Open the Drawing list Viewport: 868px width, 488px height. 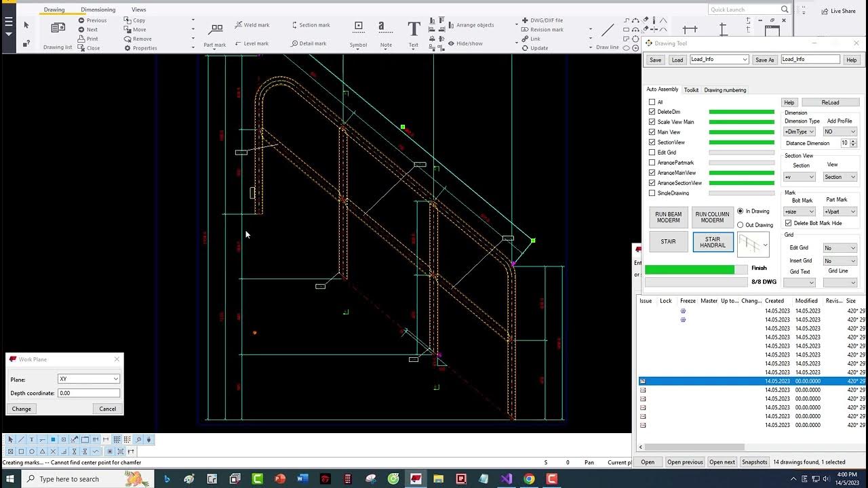[x=58, y=34]
